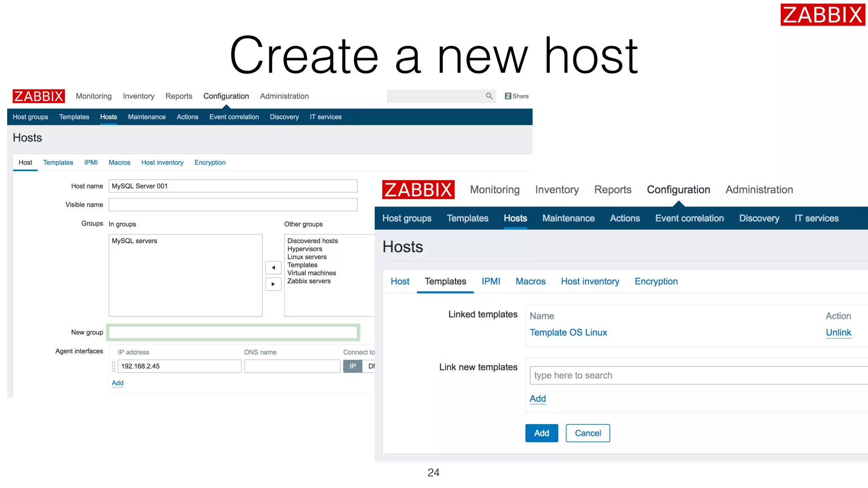Click the 'type here to search' templates field
The image size is (868, 488).
click(698, 375)
